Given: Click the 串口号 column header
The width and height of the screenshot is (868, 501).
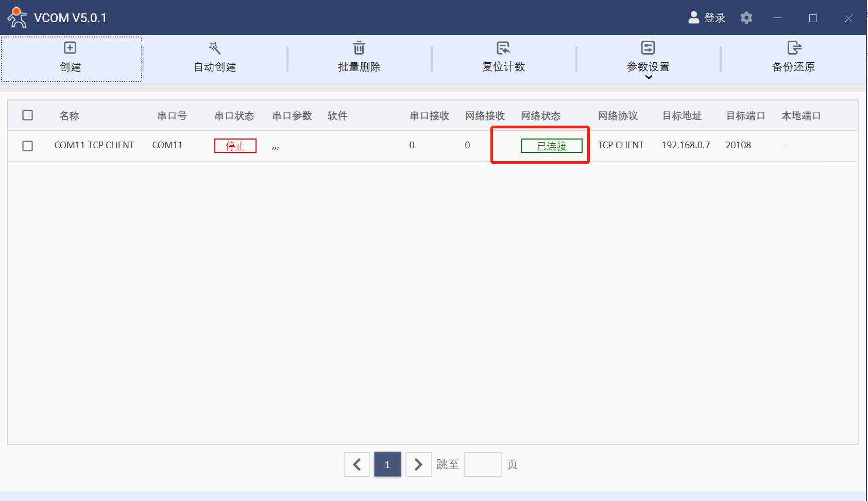Looking at the screenshot, I should 172,116.
